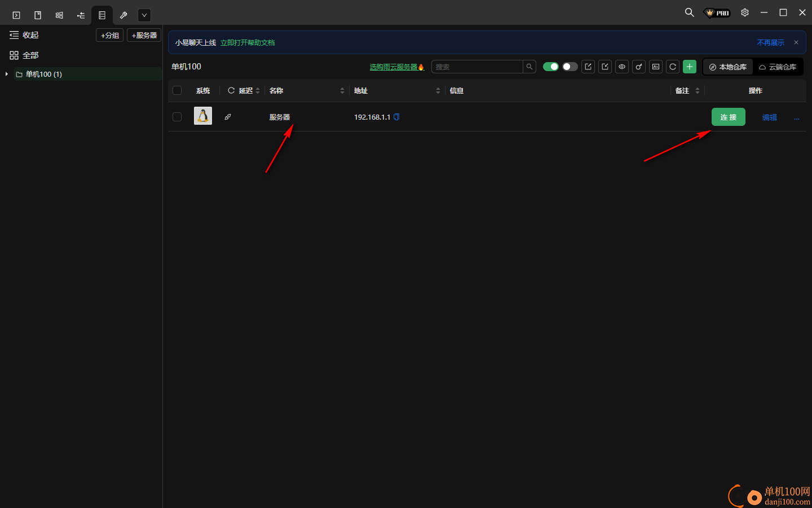The image size is (812, 508).
Task: Click the second import arrow toolbar icon
Action: (x=605, y=67)
